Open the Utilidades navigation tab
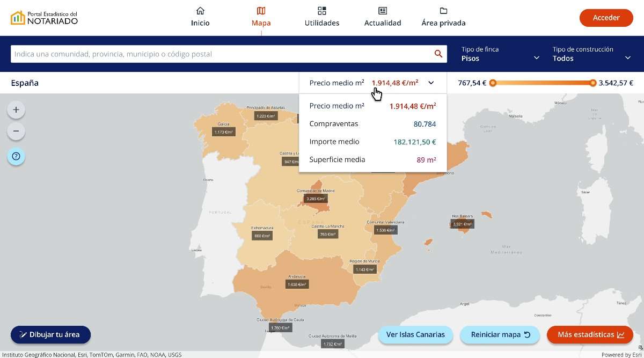 point(322,17)
